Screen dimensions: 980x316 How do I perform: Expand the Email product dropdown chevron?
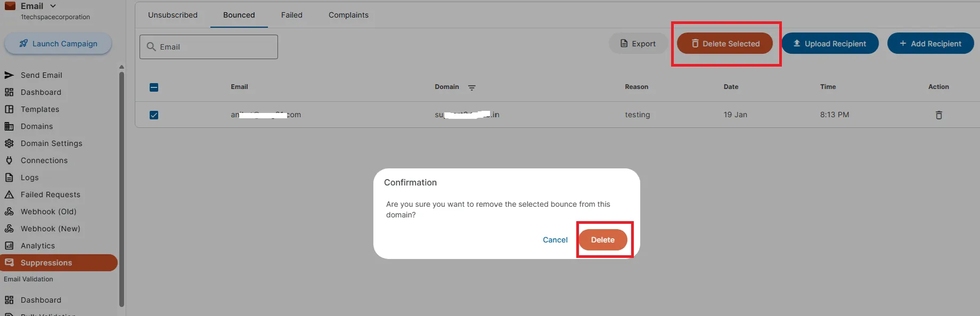53,6
